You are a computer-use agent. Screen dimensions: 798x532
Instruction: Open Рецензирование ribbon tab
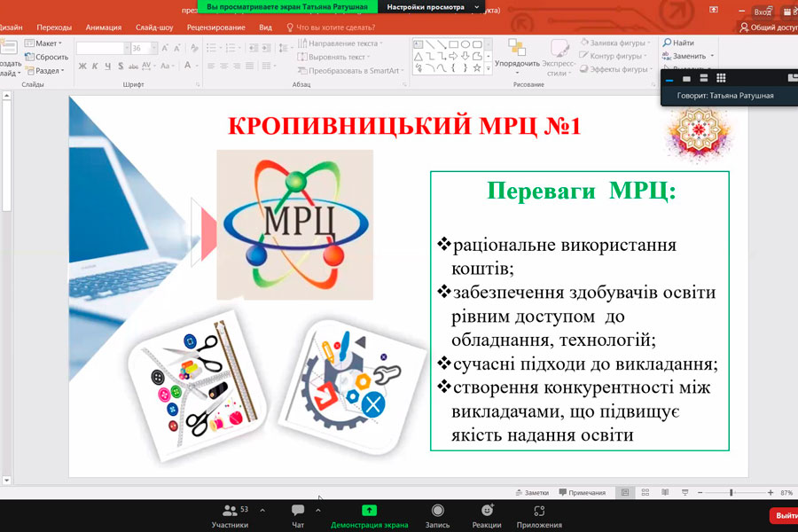(215, 27)
